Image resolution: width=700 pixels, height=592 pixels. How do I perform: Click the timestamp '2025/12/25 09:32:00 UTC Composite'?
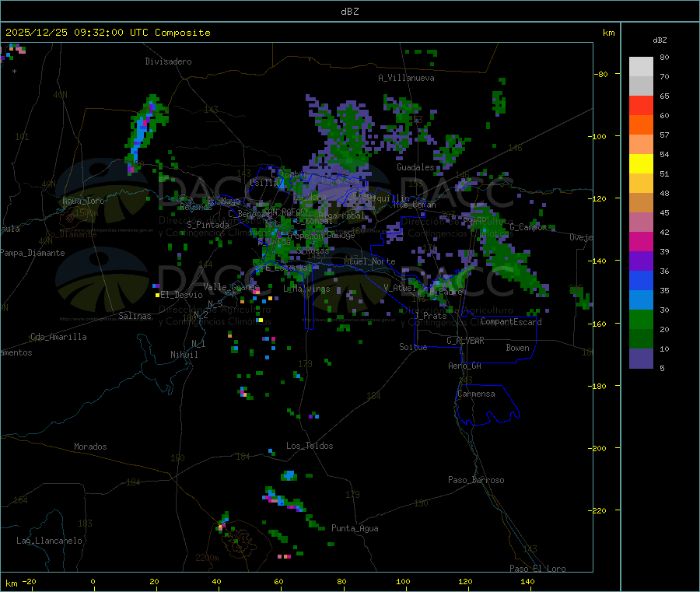107,33
